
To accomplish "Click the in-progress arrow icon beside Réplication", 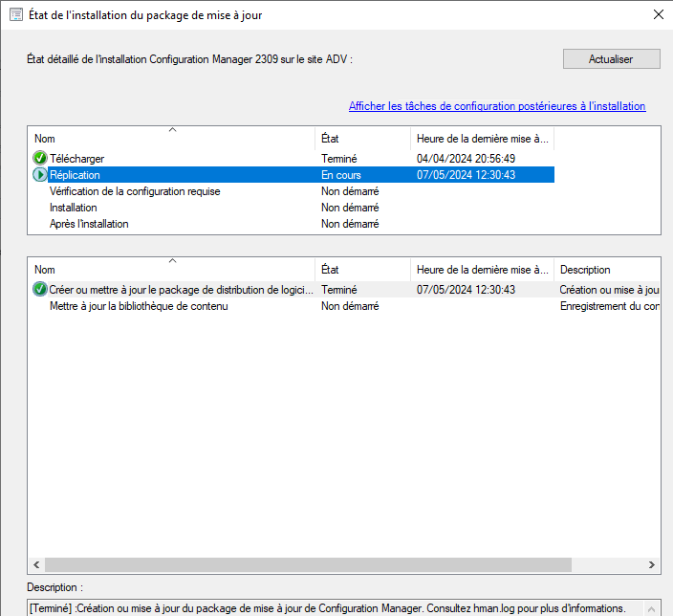I will point(40,174).
